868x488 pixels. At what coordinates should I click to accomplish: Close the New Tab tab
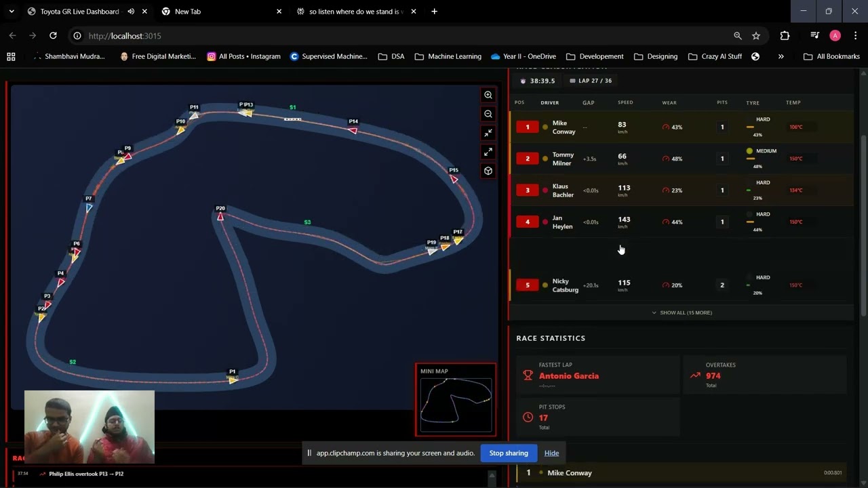point(279,12)
